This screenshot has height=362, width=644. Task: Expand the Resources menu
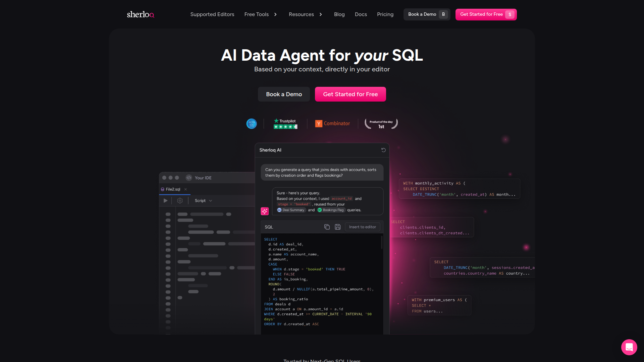(305, 14)
